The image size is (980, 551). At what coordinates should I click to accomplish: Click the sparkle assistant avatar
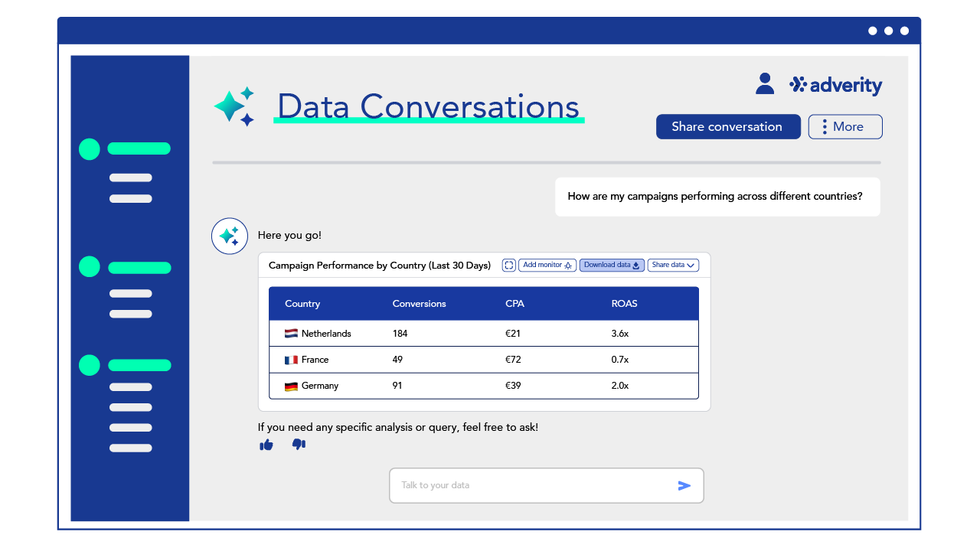[230, 236]
